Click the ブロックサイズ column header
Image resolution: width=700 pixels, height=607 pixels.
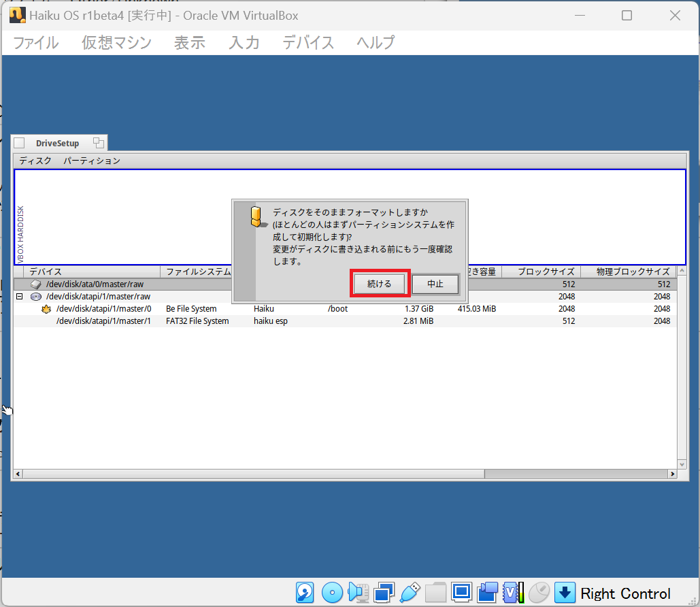(x=541, y=272)
